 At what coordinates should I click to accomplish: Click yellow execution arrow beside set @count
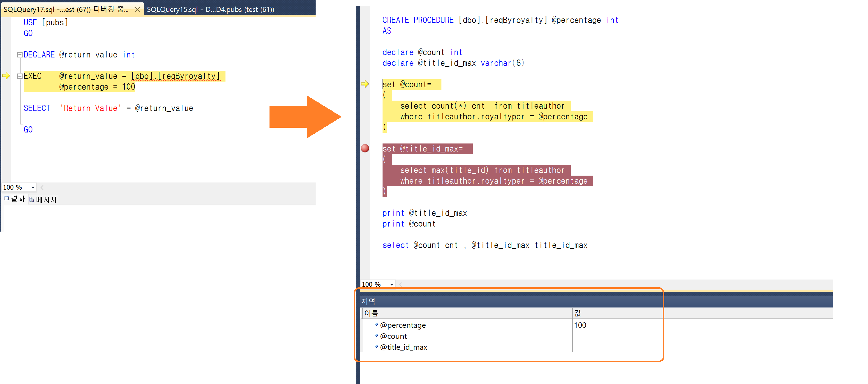(365, 84)
